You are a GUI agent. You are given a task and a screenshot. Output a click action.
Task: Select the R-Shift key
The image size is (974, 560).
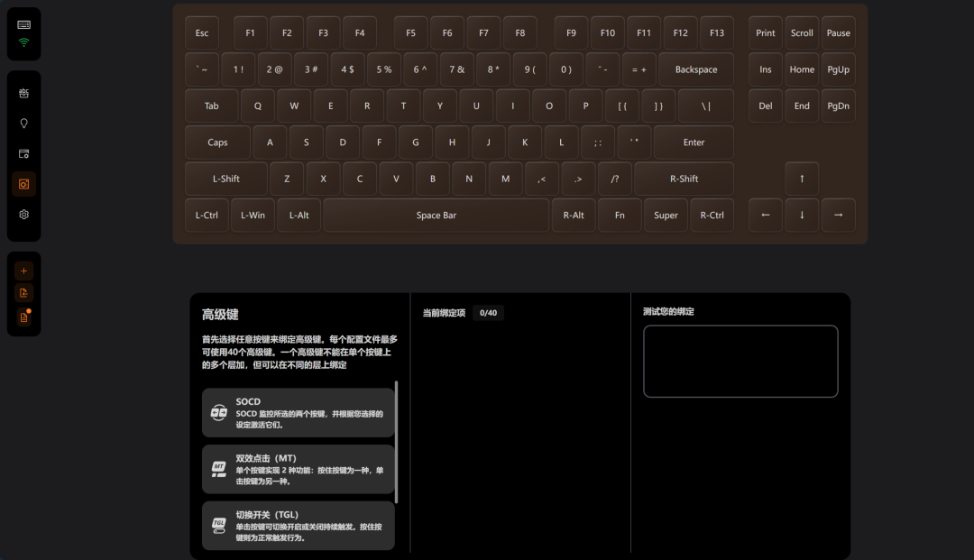tap(684, 179)
